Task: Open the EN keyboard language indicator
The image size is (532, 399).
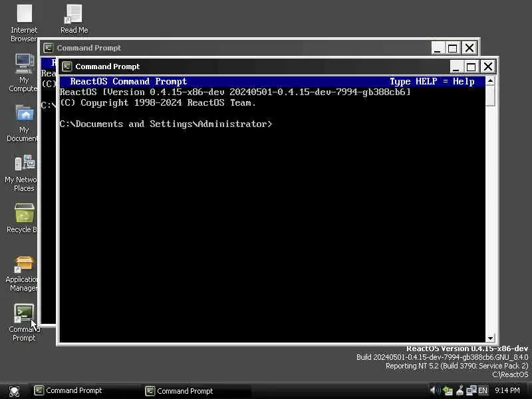Action: (483, 390)
